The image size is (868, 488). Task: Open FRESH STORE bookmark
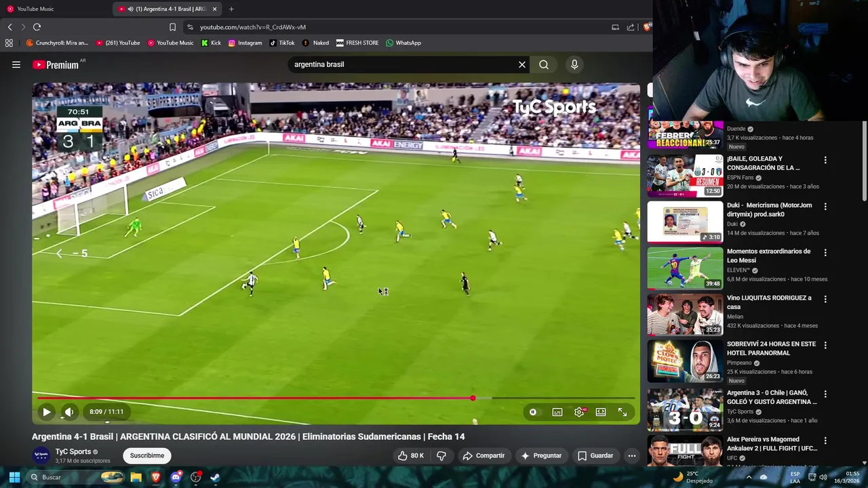pos(357,43)
